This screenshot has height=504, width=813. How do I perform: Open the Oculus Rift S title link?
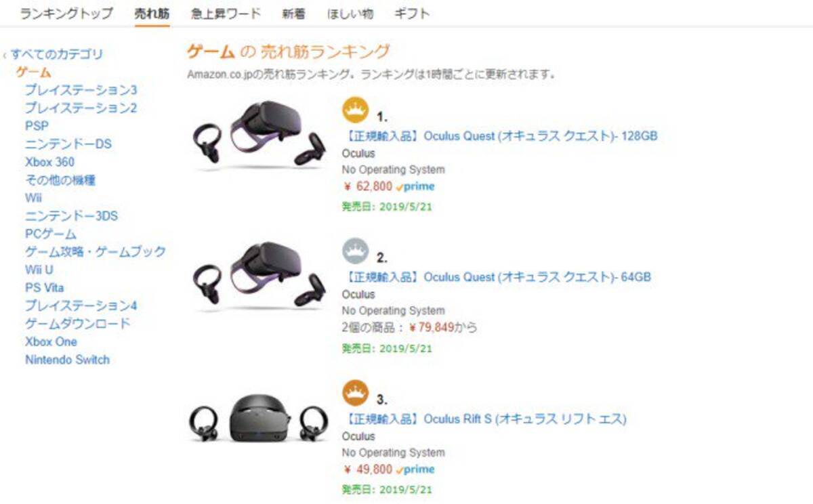pos(484,419)
